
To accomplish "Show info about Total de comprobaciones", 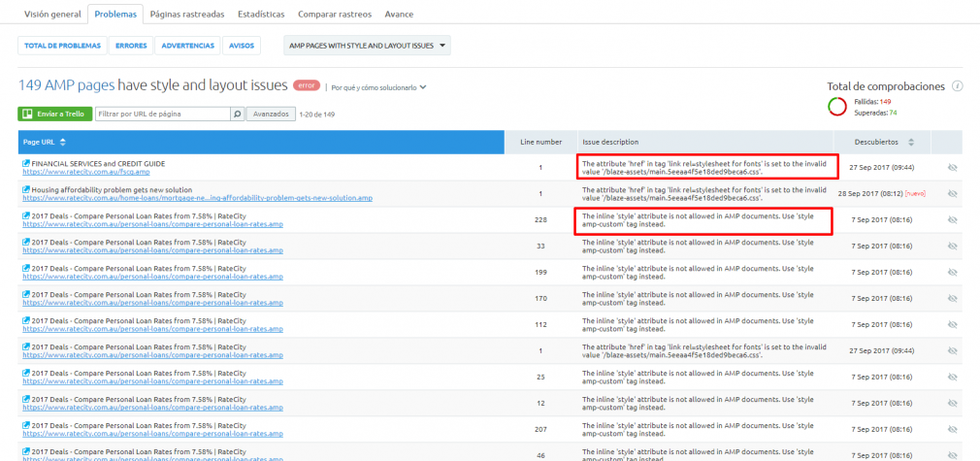I will [957, 86].
